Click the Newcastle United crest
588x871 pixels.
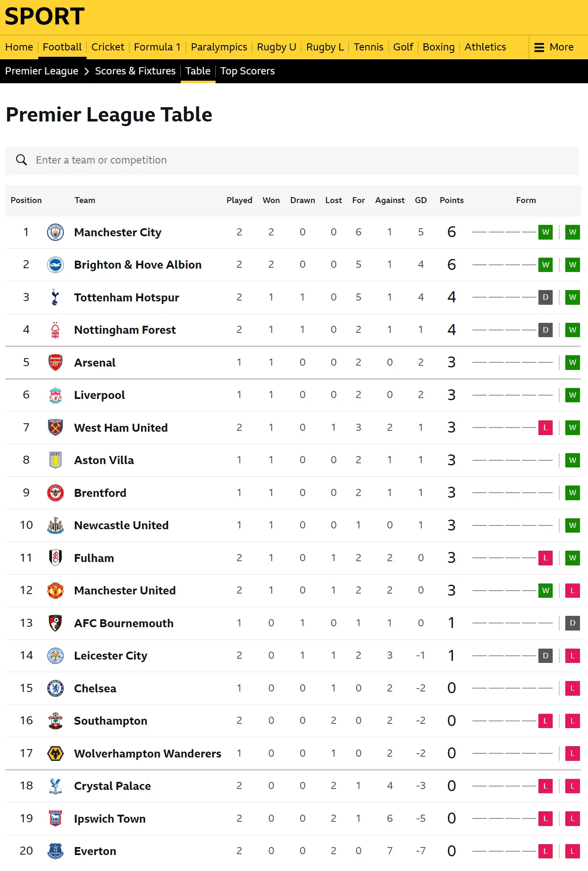coord(55,525)
